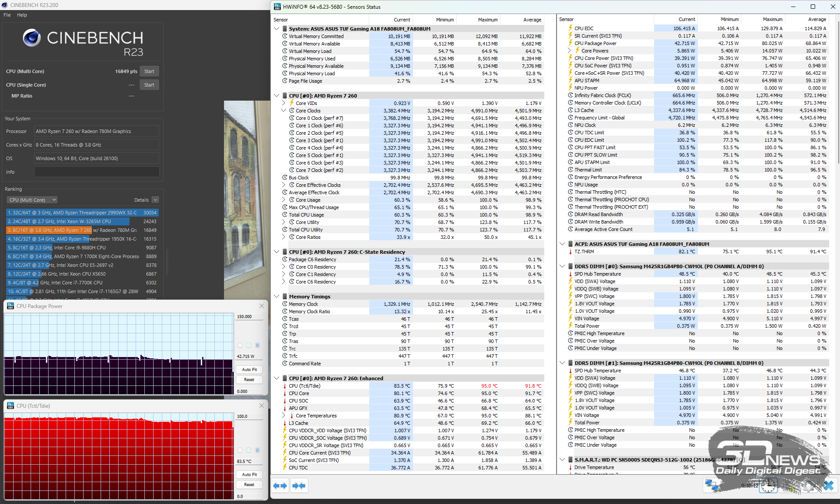The height and width of the screenshot is (504, 840).
Task: Click the empty Info field in Cinebench
Action: tap(97, 172)
